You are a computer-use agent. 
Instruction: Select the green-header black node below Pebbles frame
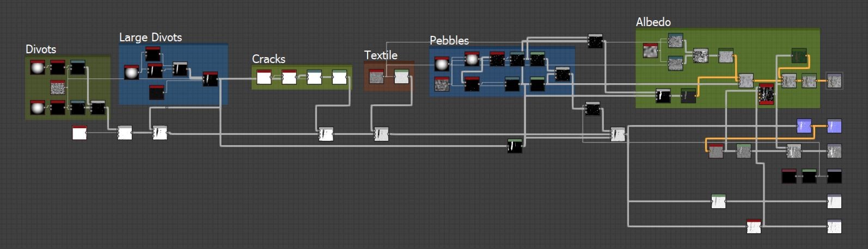click(x=515, y=146)
